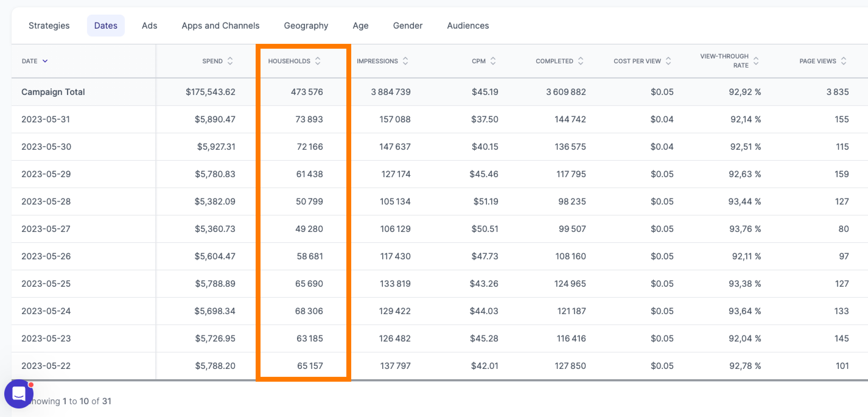
Task: Sort by Households column arrows
Action: pos(318,61)
